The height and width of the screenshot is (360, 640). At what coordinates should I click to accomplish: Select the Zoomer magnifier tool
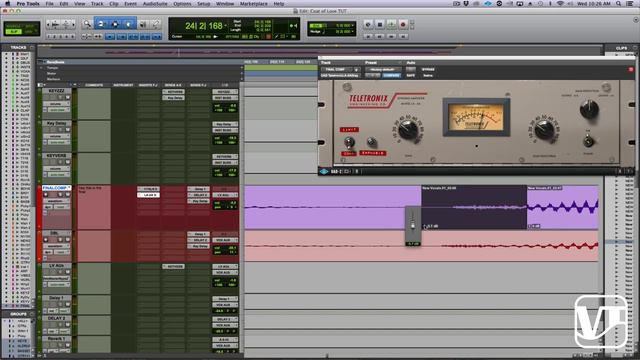pyautogui.click(x=87, y=24)
